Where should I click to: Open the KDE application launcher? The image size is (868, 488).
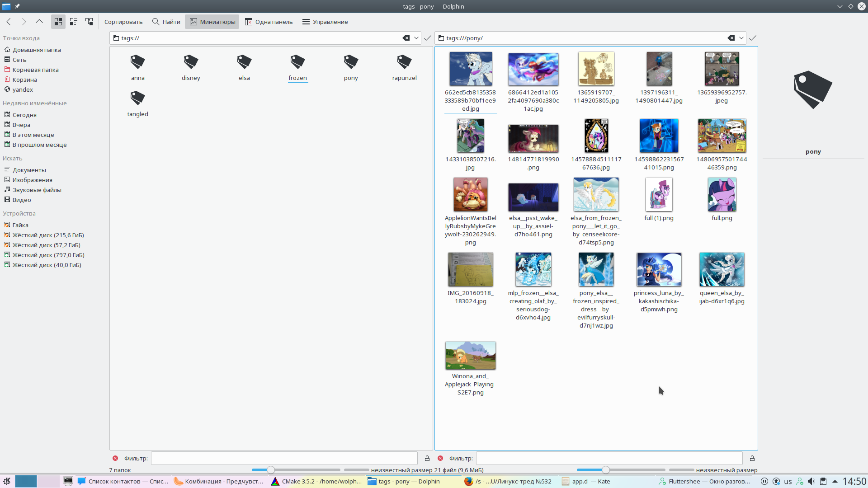click(7, 481)
